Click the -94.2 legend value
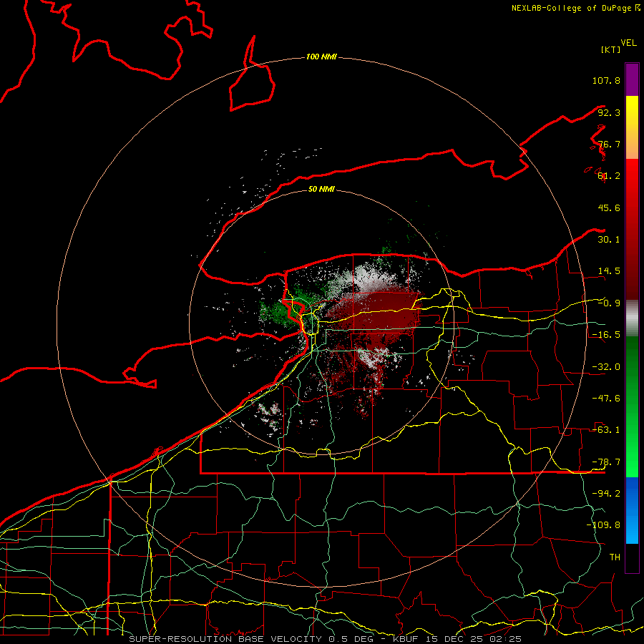The width and height of the screenshot is (644, 644). click(606, 494)
